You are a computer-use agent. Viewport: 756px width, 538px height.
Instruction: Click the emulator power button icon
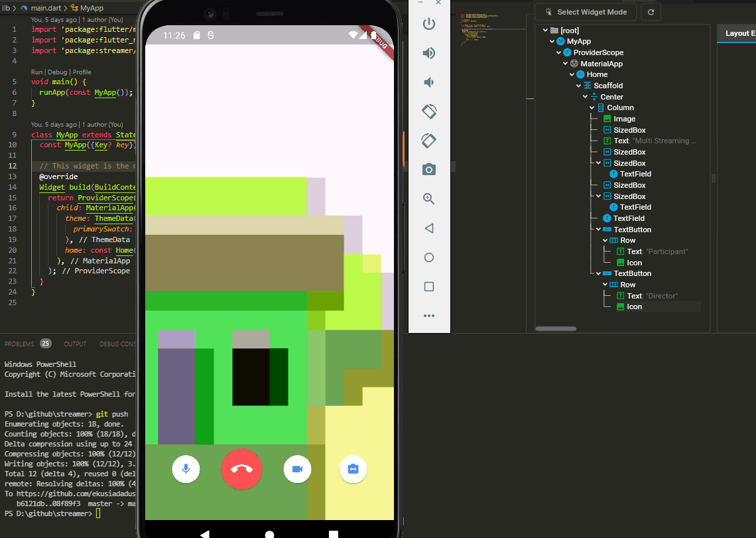pyautogui.click(x=428, y=24)
